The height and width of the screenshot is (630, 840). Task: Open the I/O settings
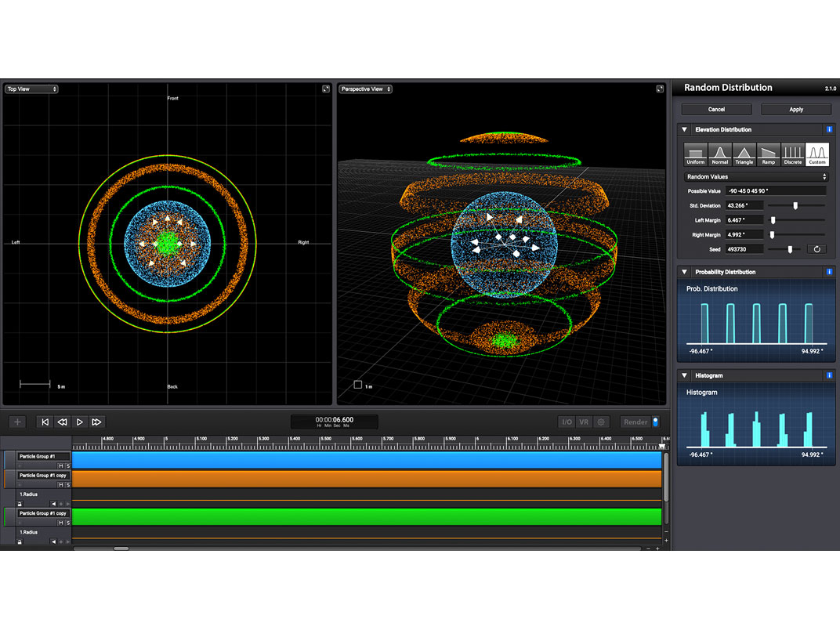[567, 422]
